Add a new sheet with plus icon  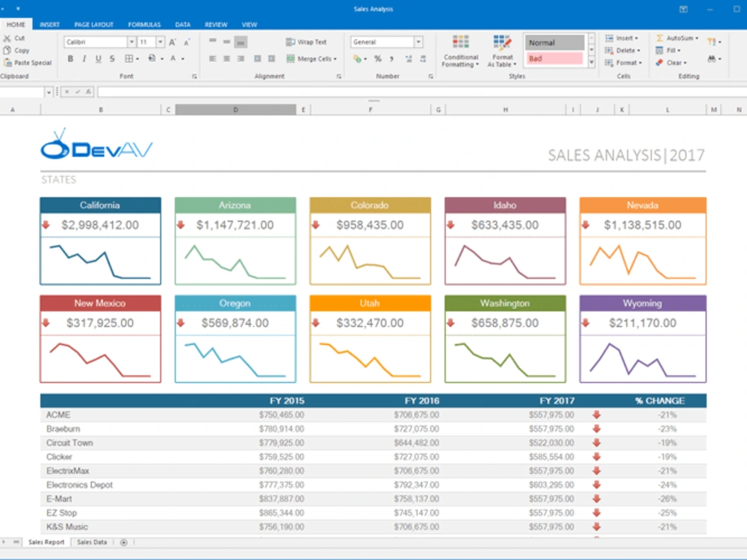123,542
